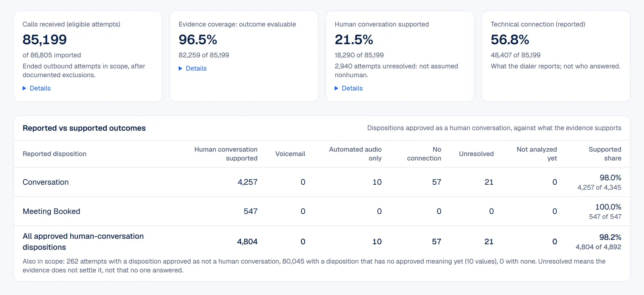Click the 100.0% supported share value

[608, 207]
